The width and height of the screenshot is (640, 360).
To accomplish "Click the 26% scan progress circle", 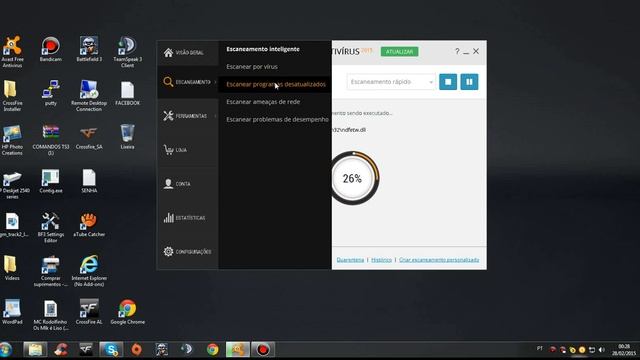I will (x=353, y=178).
